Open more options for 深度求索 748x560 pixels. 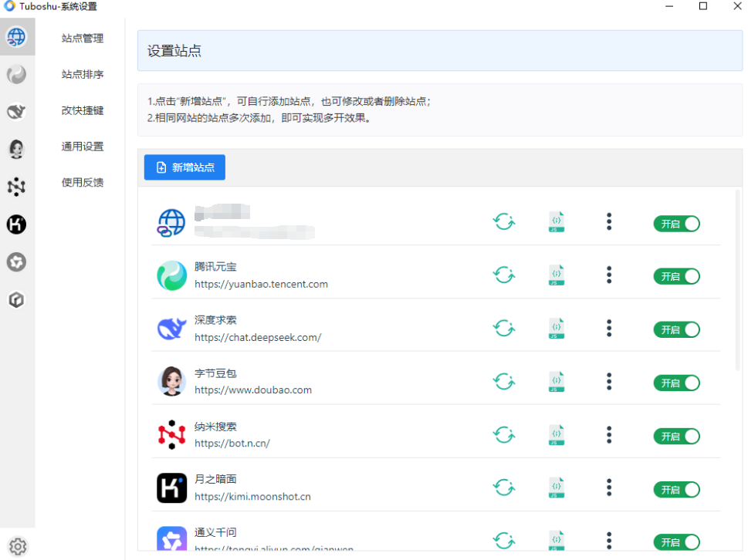tap(609, 329)
